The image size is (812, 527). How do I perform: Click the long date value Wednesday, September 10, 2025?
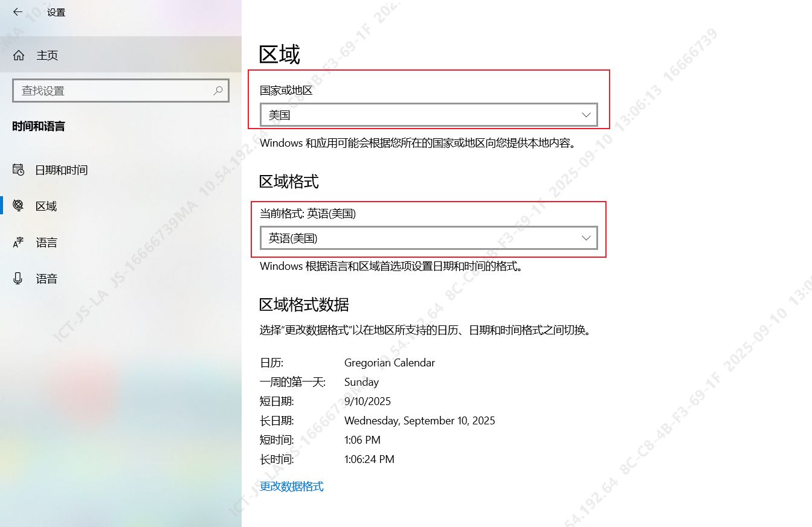[419, 421]
